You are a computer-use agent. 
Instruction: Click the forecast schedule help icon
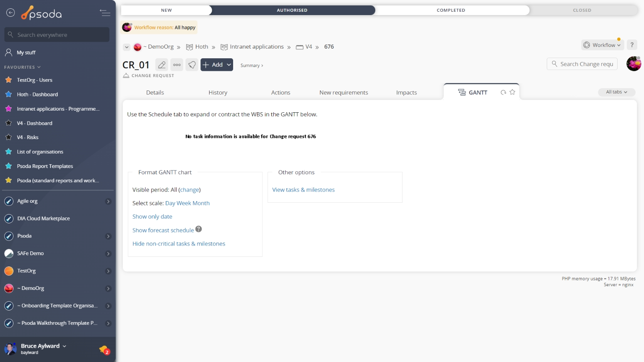click(x=199, y=229)
